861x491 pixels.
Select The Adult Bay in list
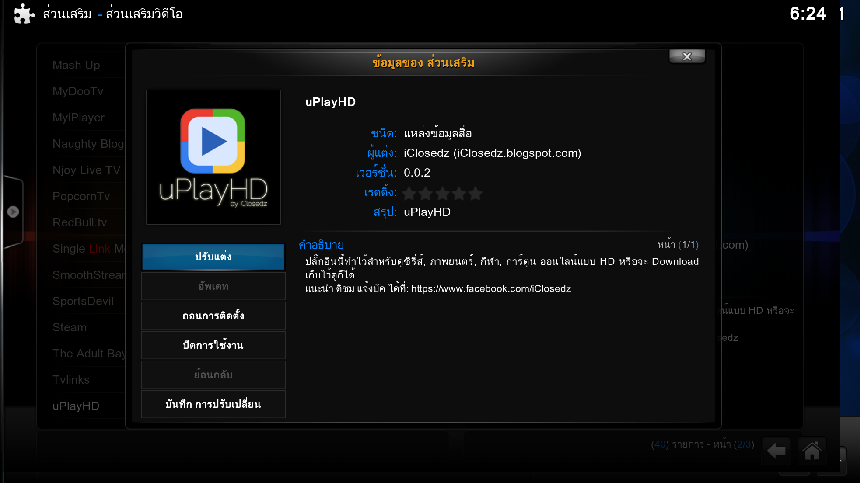pos(88,353)
